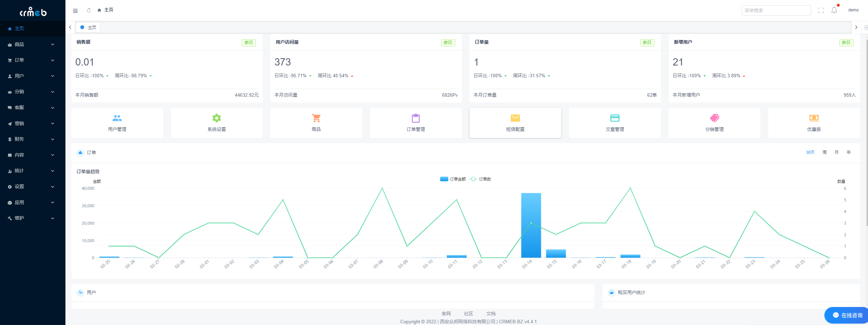868x325 pixels.
Task: Switch order chart to 年
Action: [849, 152]
